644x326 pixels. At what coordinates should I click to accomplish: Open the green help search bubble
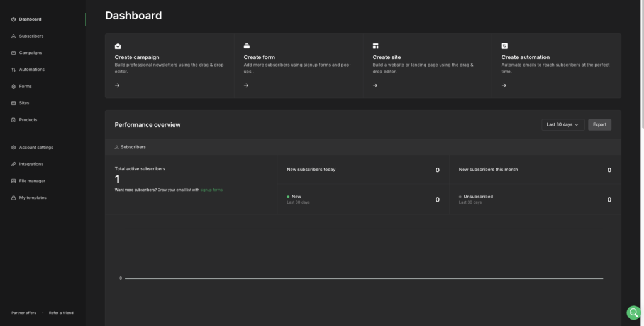[634, 313]
